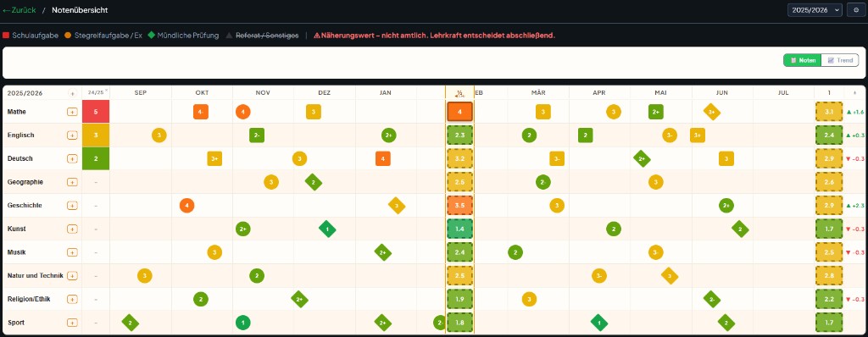
Task: Add a grade using Geschichte plus button
Action: point(72,205)
